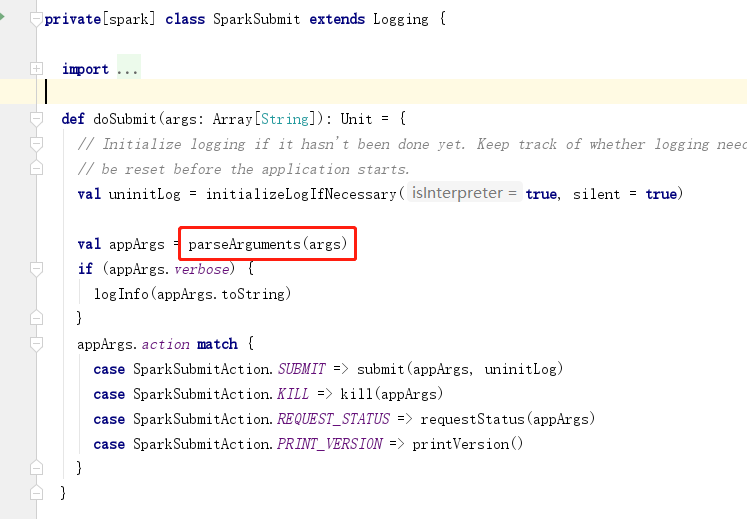Click the SparkSubmit class name

[256, 19]
